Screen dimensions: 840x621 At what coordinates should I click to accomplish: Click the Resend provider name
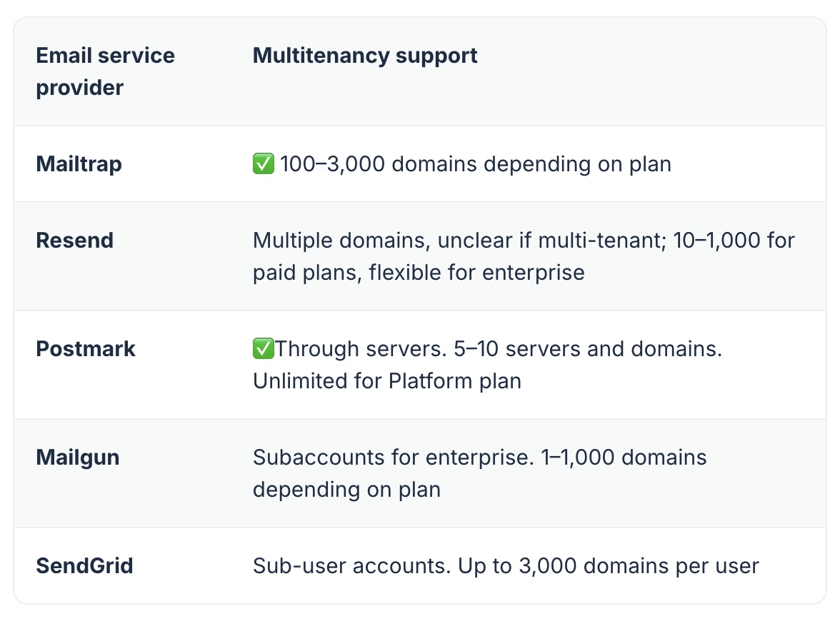tap(74, 241)
